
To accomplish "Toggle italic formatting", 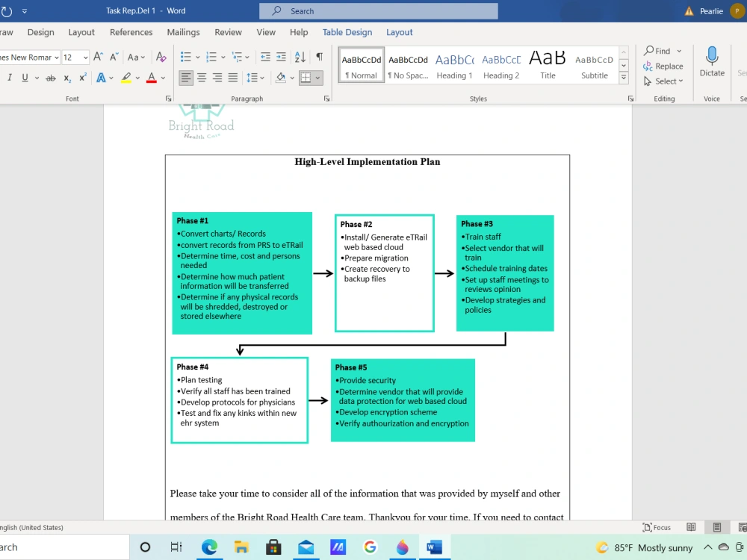I will pyautogui.click(x=10, y=78).
